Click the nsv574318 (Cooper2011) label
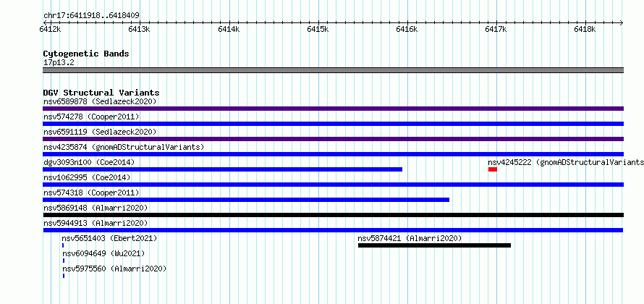The image size is (644, 304). [91, 193]
